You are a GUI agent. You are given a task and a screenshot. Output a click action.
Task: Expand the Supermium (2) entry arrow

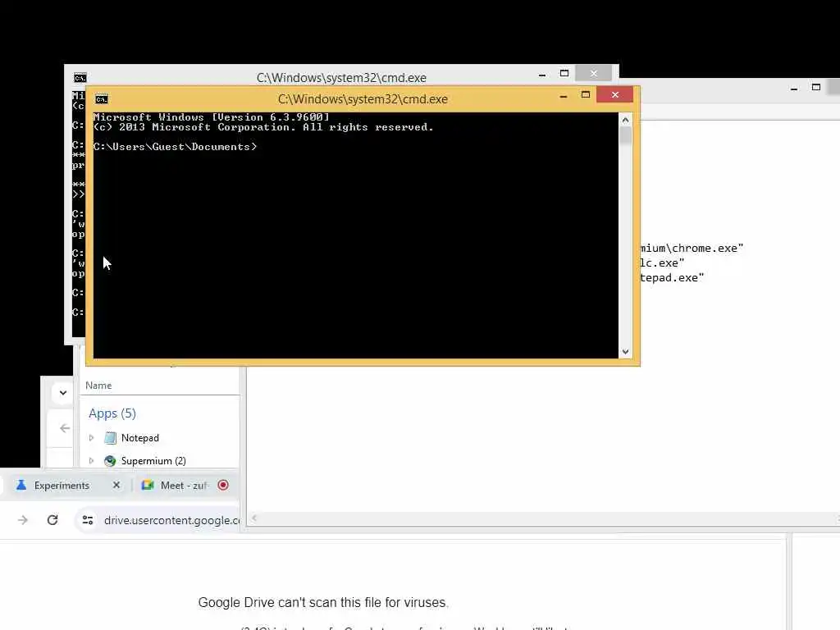pyautogui.click(x=91, y=461)
